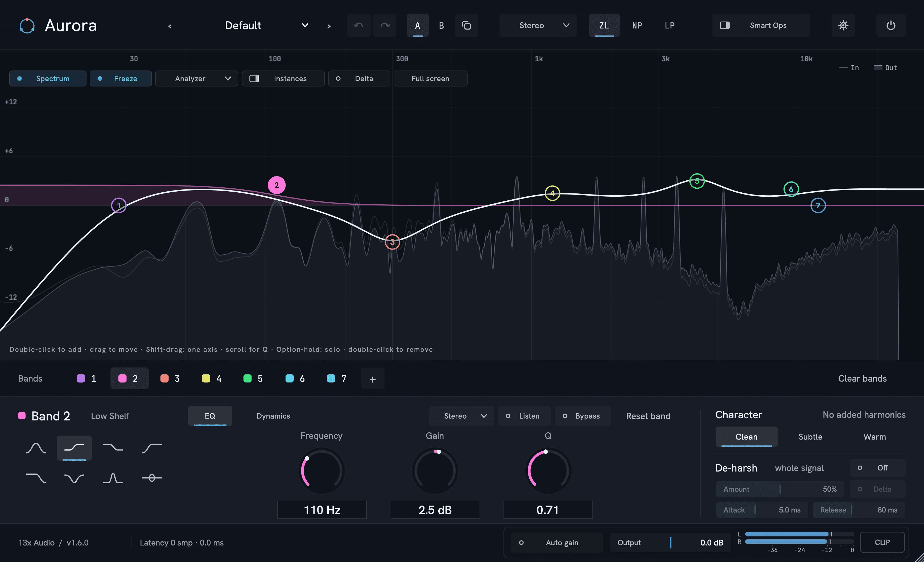Click Clear bands

[862, 379]
